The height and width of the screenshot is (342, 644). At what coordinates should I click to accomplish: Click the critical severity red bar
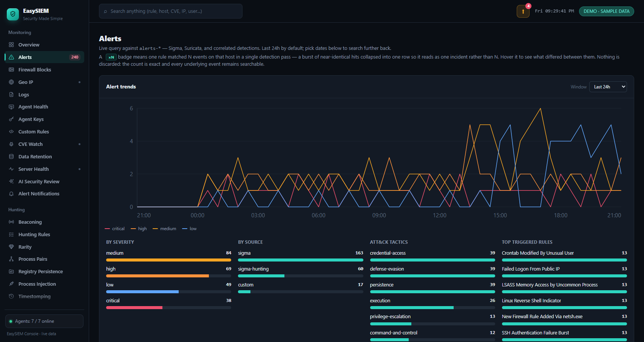click(134, 308)
